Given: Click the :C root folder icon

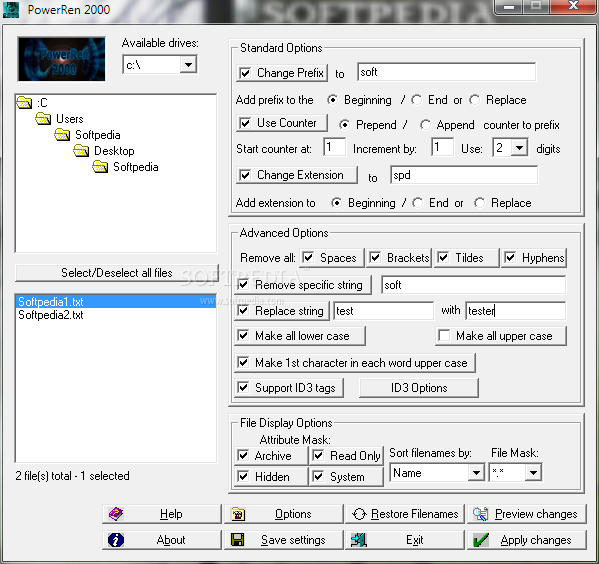Looking at the screenshot, I should (x=24, y=102).
